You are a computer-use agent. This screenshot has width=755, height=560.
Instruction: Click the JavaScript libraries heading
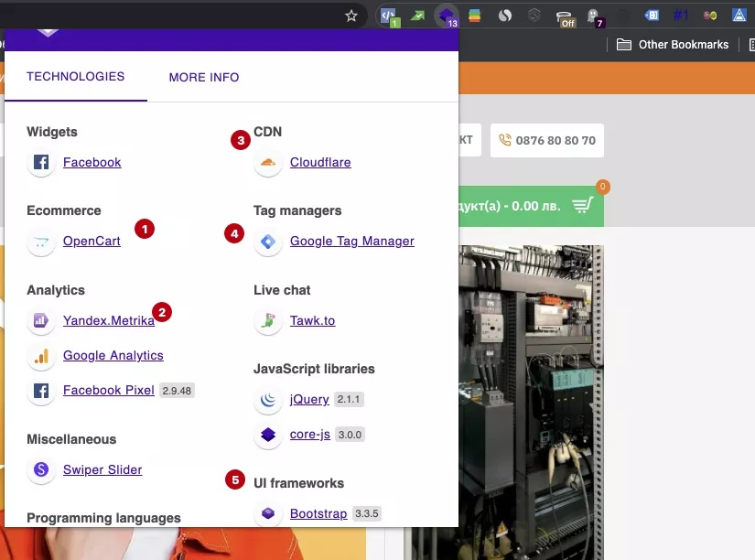click(314, 369)
